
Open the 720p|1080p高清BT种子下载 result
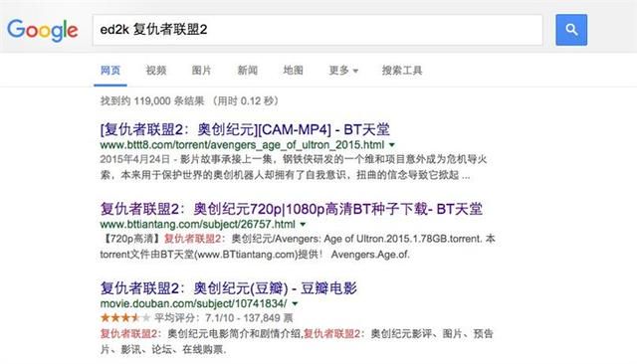[x=292, y=209]
